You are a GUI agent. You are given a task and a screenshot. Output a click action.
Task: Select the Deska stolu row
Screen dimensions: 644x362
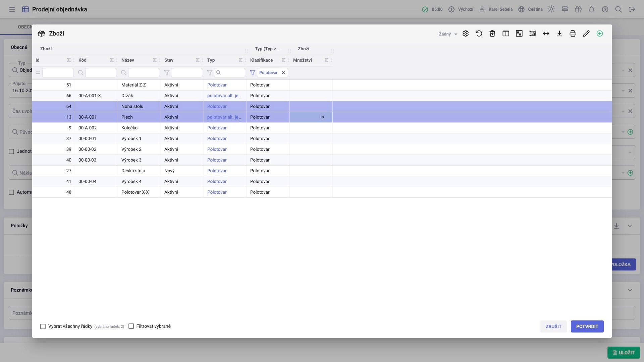tap(133, 171)
